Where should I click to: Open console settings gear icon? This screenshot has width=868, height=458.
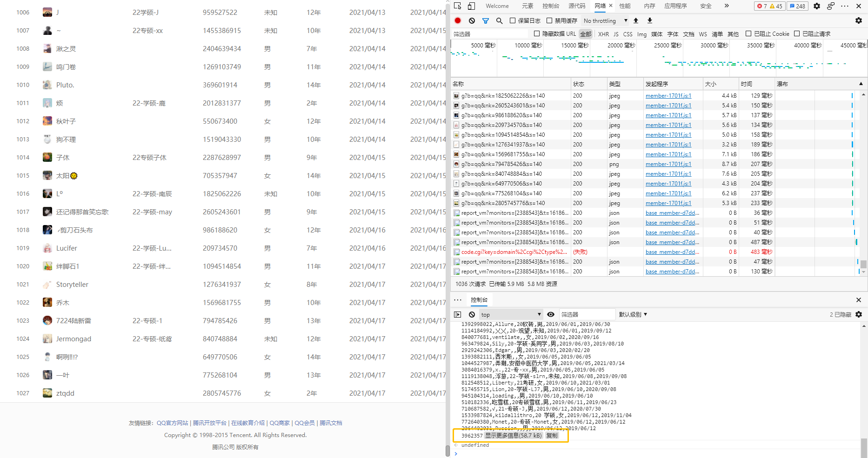(x=859, y=314)
